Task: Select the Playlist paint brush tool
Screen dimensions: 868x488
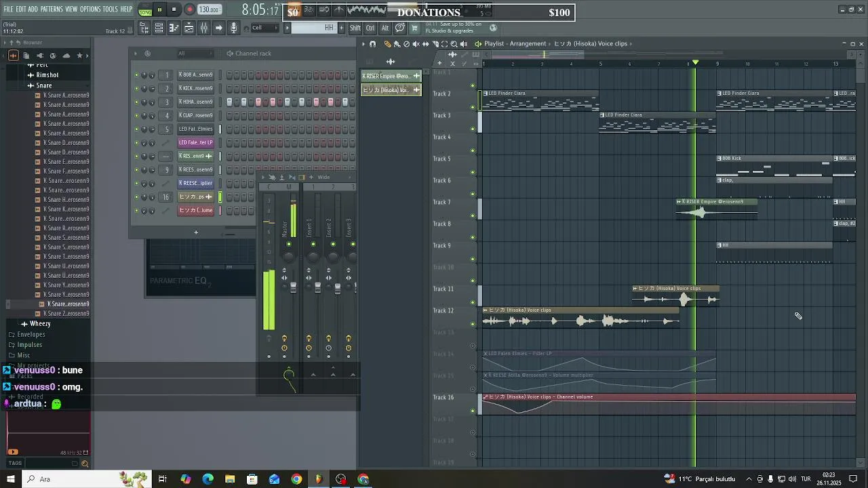Action: pos(397,44)
